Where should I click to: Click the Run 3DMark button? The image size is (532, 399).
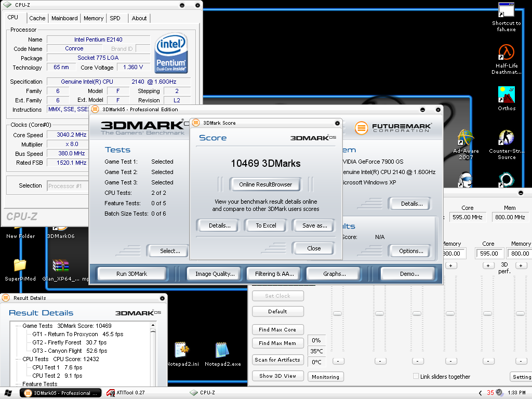click(x=131, y=274)
